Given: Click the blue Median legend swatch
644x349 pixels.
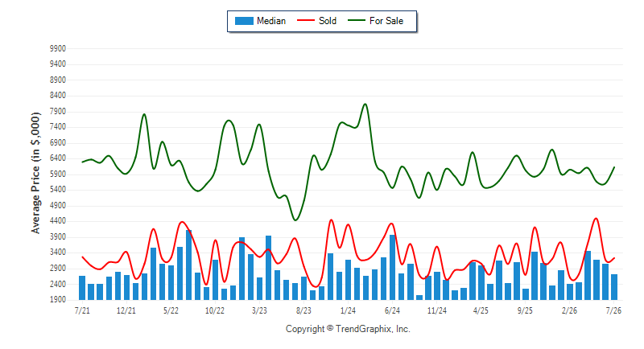Looking at the screenshot, I should (x=244, y=21).
